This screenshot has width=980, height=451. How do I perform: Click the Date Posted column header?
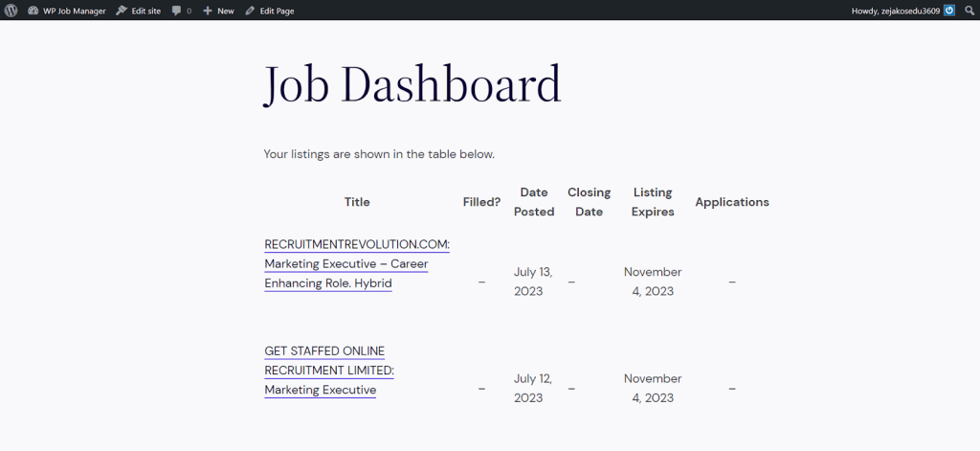point(534,202)
